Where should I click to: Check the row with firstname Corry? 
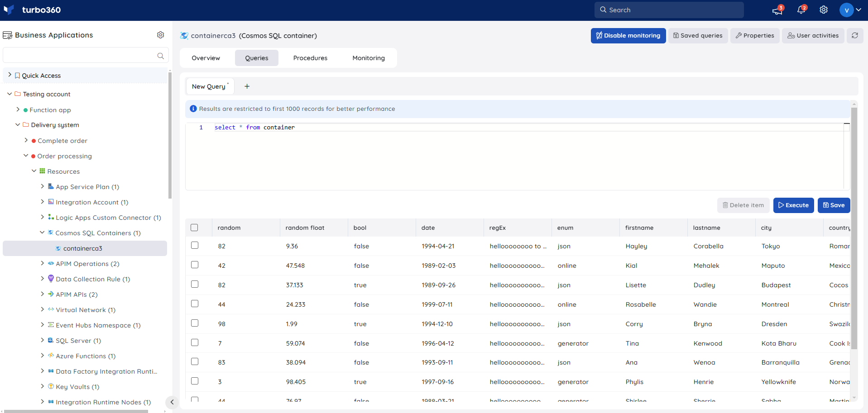195,323
